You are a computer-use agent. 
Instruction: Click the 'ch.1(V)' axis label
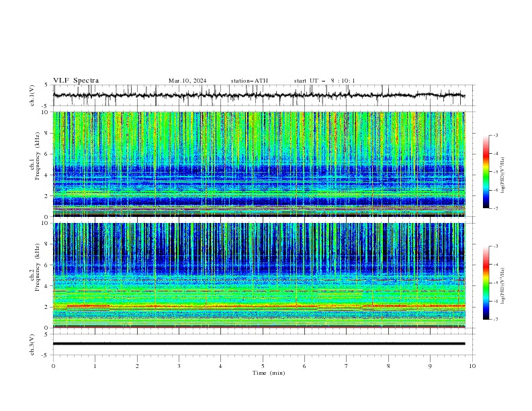pyautogui.click(x=32, y=95)
